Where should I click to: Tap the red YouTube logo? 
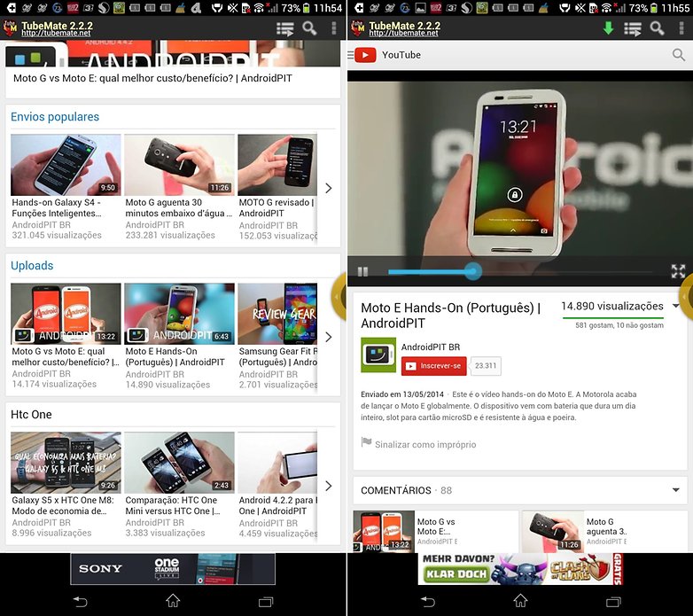pos(365,55)
